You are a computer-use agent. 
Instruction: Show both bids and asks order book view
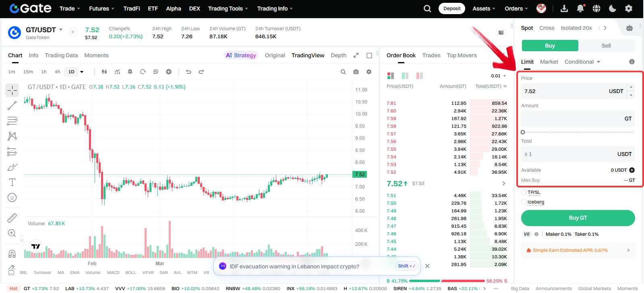391,76
